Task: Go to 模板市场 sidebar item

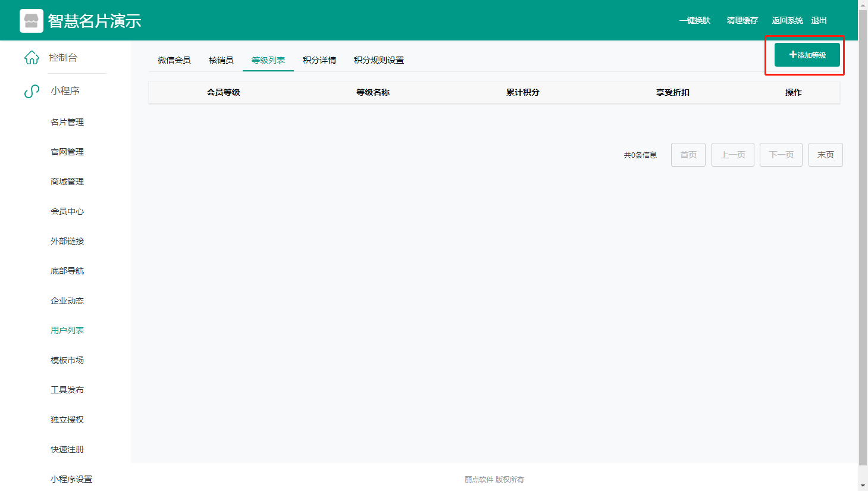Action: (67, 360)
